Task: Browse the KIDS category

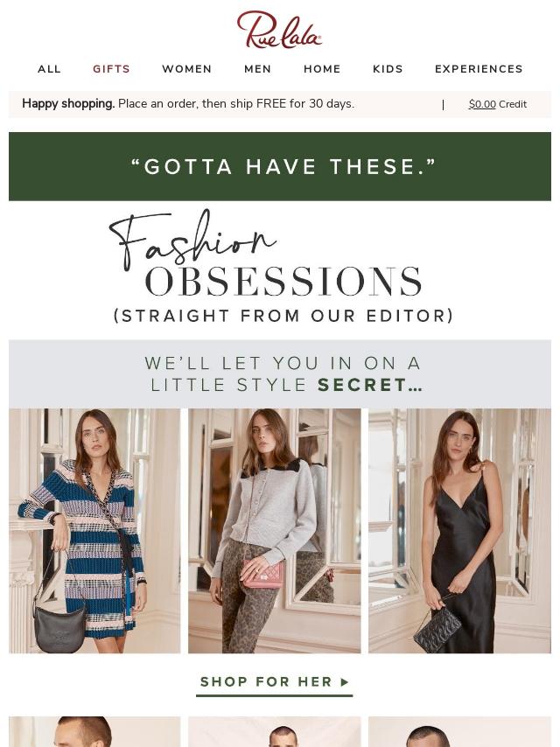Action: (x=388, y=69)
